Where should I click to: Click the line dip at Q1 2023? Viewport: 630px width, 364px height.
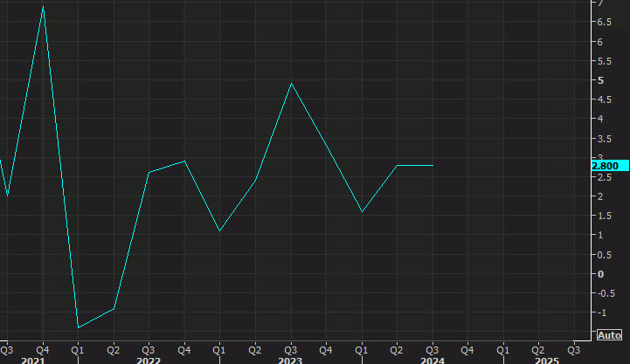coord(219,230)
